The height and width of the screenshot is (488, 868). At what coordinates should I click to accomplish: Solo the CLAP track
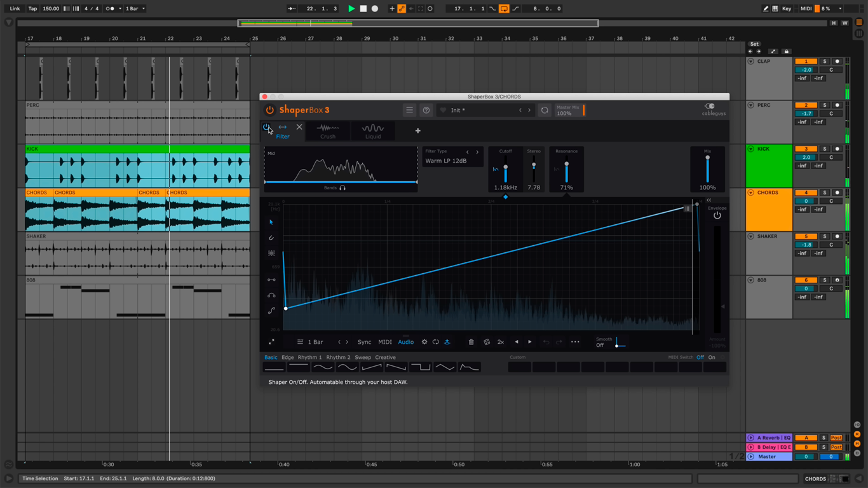coord(825,62)
